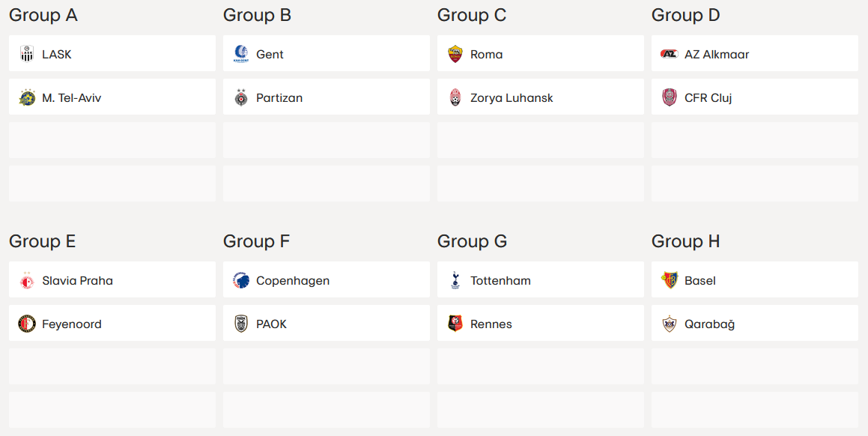868x436 pixels.
Task: Click the Group A heading
Action: [x=43, y=15]
